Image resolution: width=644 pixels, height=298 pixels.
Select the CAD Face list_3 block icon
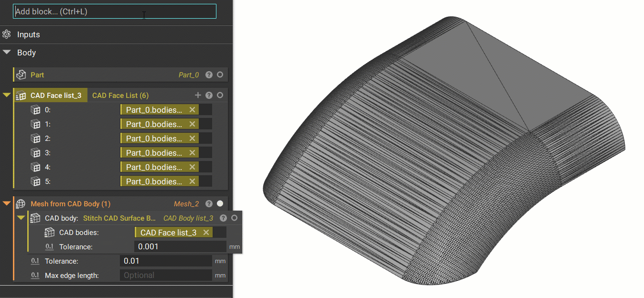[x=21, y=95]
